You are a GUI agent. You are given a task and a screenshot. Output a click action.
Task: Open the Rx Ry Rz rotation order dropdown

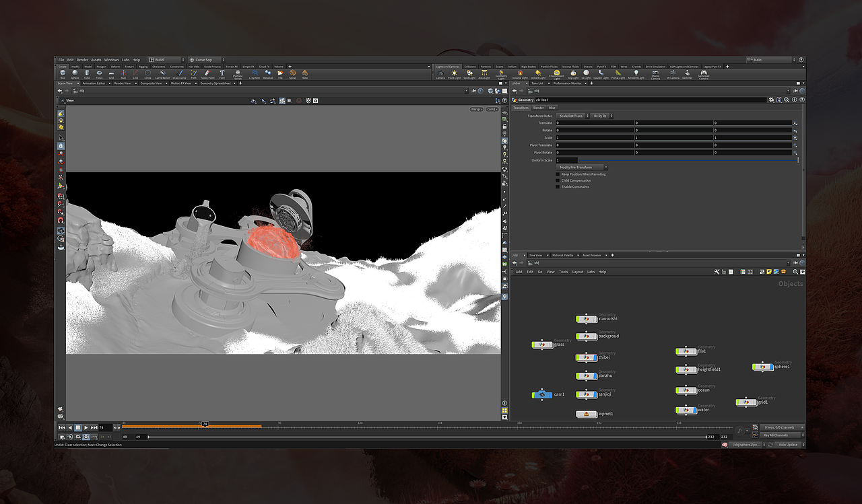(x=601, y=116)
